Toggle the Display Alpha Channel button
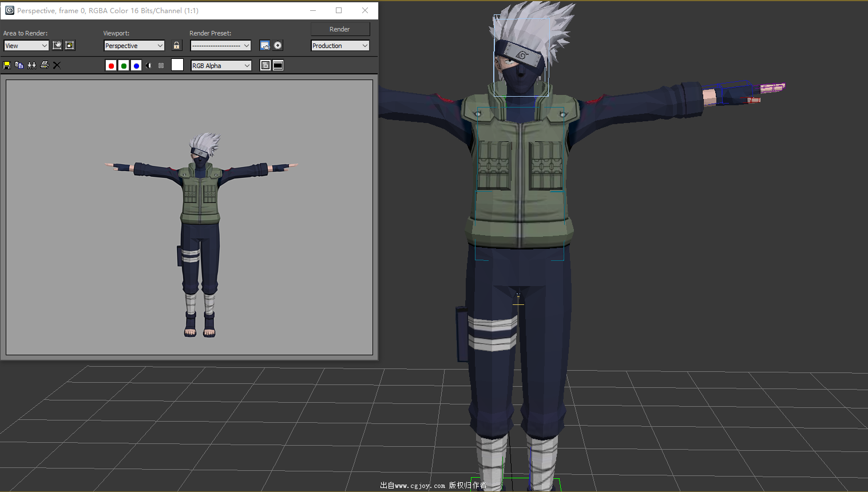868x492 pixels. 149,66
